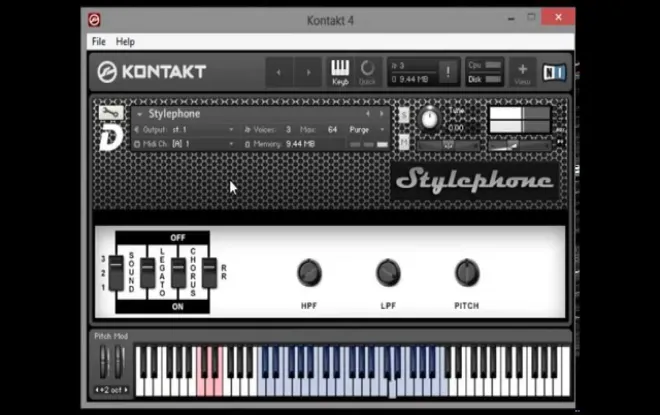660x415 pixels.
Task: Click the Cpu meter
Action: 484,65
